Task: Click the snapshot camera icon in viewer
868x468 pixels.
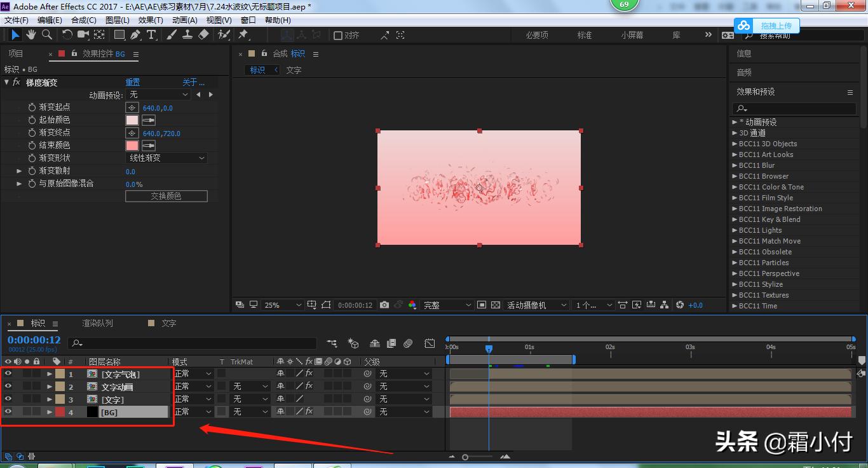Action: point(384,305)
